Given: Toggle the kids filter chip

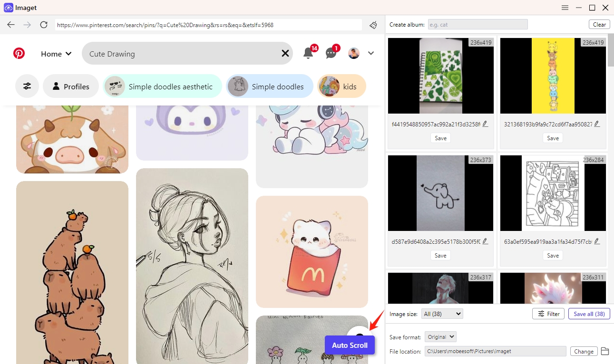Looking at the screenshot, I should click(x=341, y=86).
